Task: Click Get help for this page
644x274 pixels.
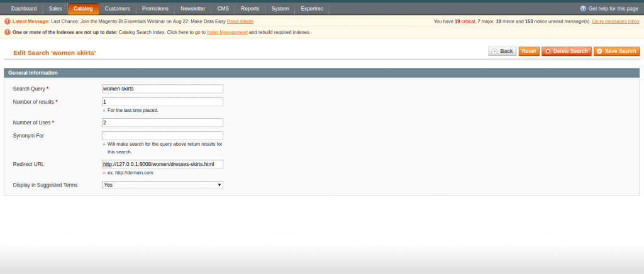Action: pos(613,9)
